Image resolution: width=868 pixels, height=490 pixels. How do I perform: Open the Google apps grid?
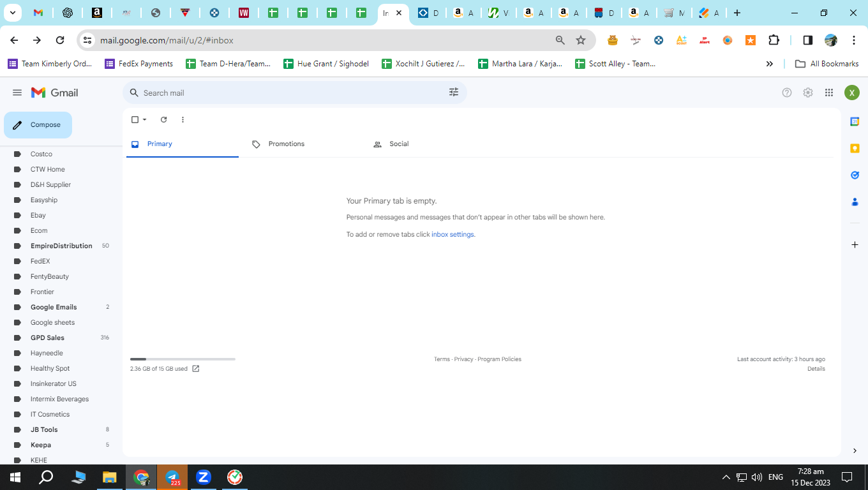point(829,93)
